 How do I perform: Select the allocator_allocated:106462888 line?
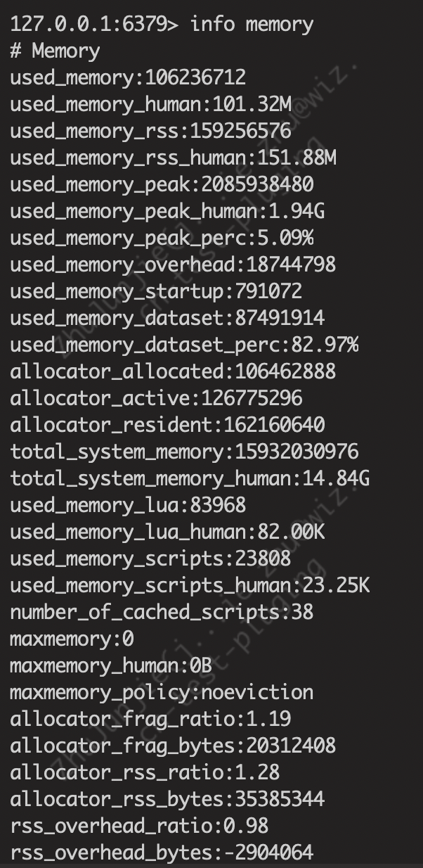click(x=173, y=372)
